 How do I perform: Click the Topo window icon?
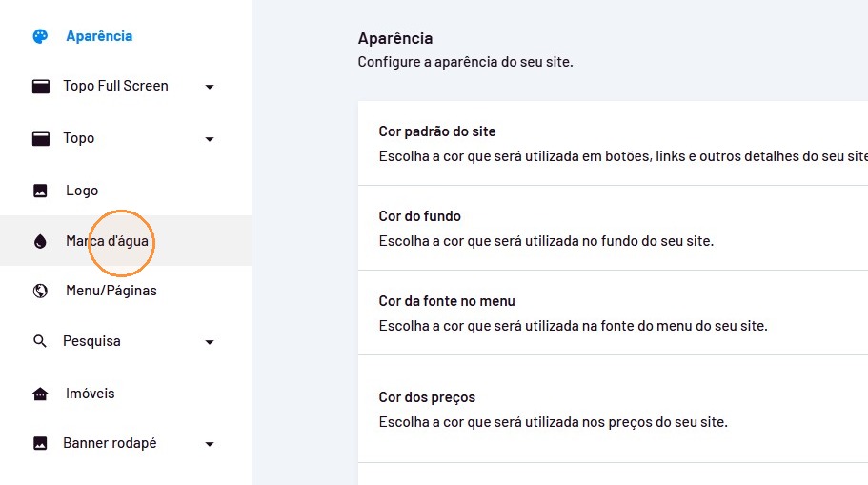pyautogui.click(x=40, y=138)
